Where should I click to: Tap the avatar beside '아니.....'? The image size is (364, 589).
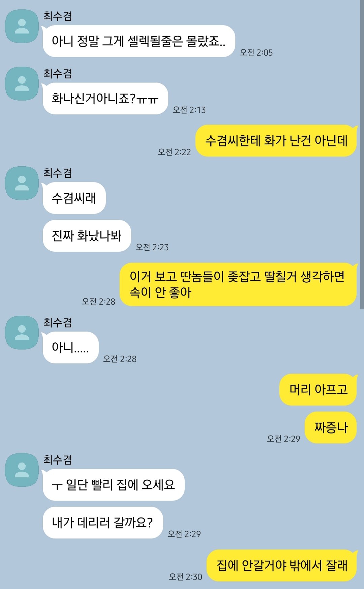click(22, 333)
